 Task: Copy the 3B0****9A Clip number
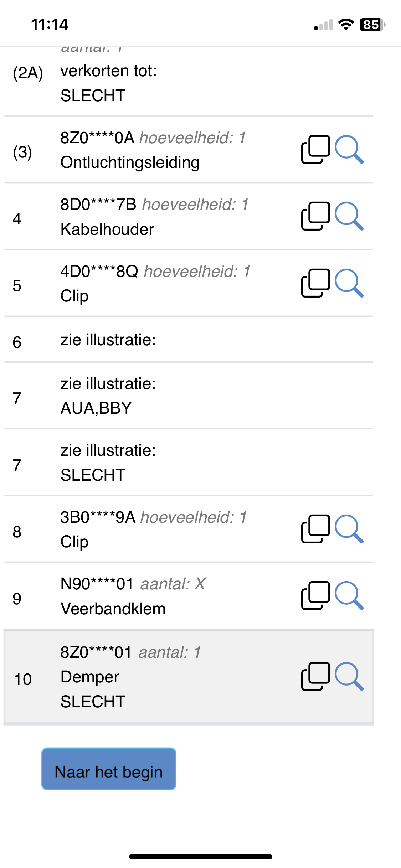pyautogui.click(x=315, y=529)
